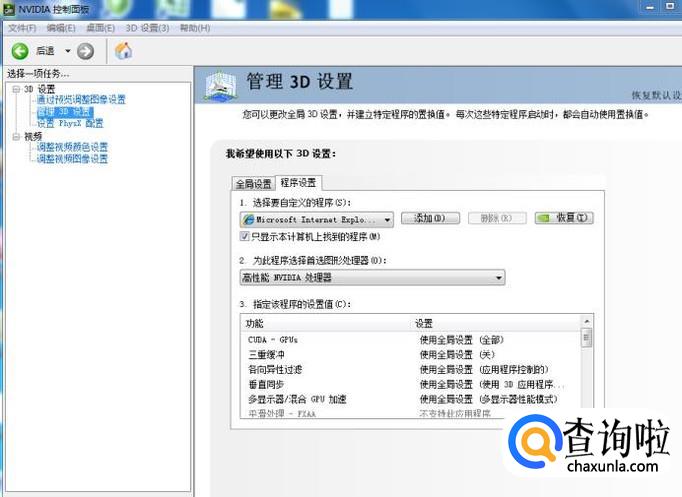Click the 删除(R) button
682x497 pixels.
tap(497, 218)
